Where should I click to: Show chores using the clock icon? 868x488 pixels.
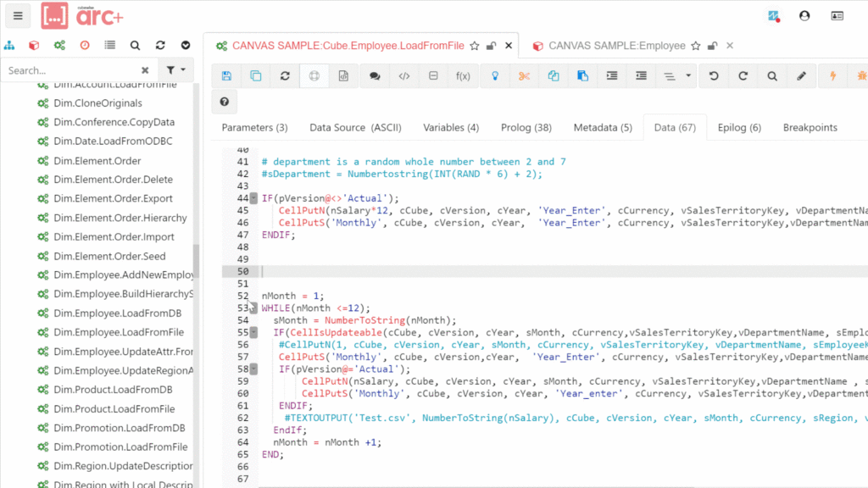pos(85,46)
